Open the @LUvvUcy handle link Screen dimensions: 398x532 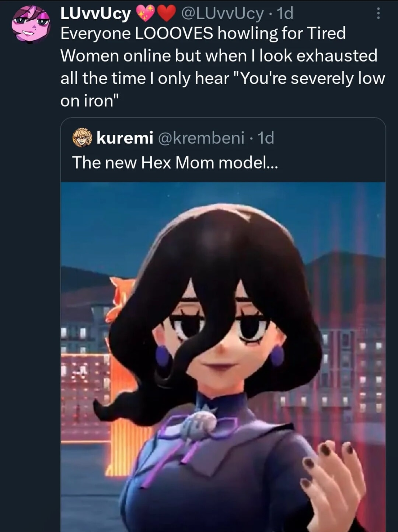(222, 14)
